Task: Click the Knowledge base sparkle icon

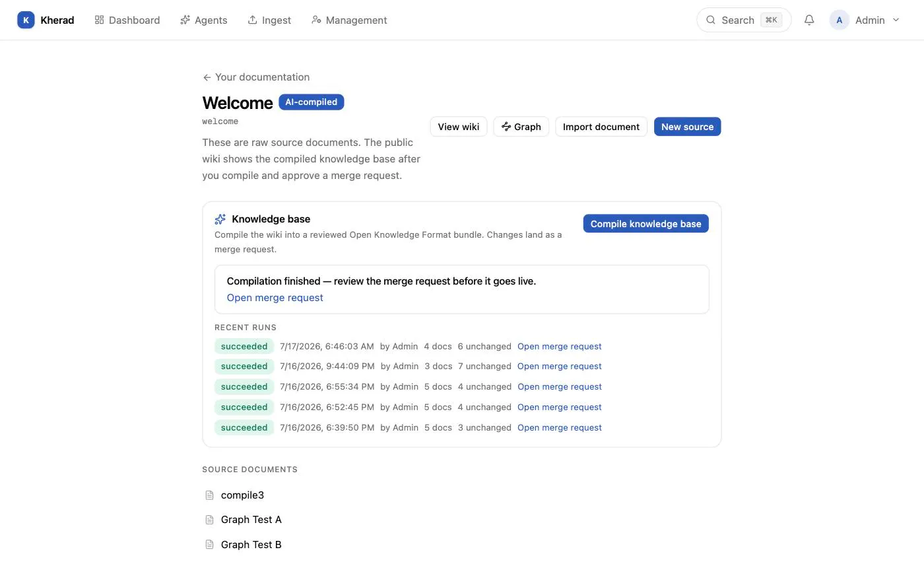Action: tap(220, 219)
